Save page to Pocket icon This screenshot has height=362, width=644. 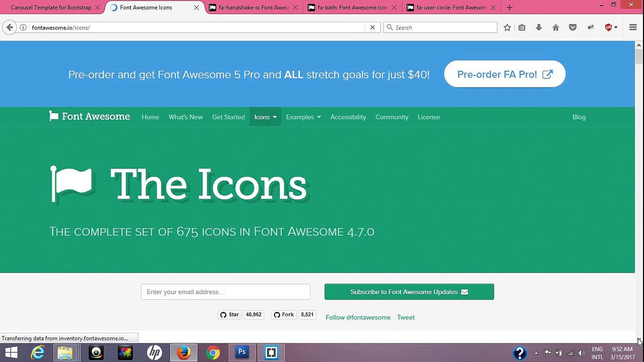pos(573,28)
